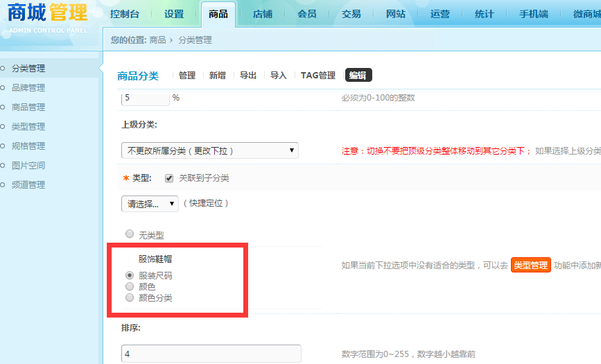
Task: Click the 排序 number input field
Action: point(211,354)
